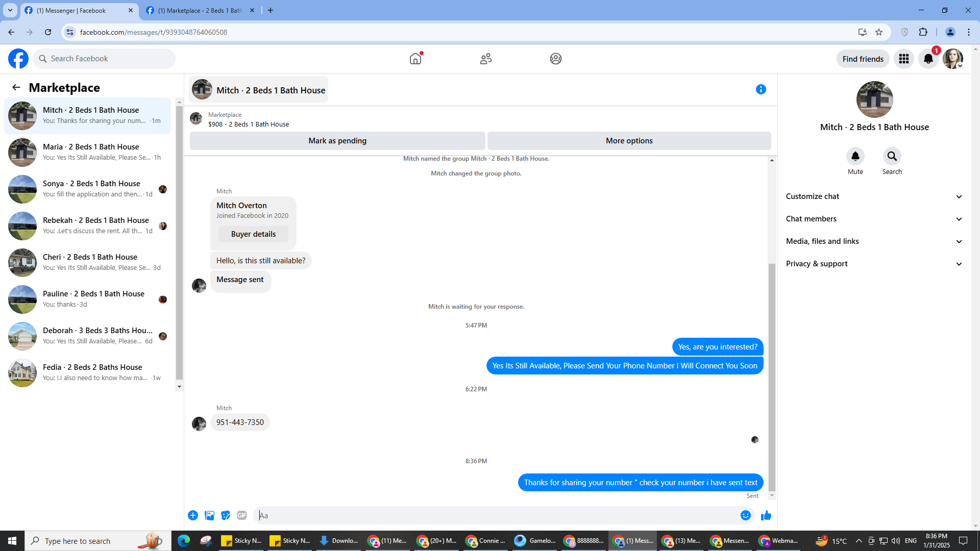This screenshot has width=980, height=551.
Task: Open the notifications bell
Action: pyautogui.click(x=928, y=59)
